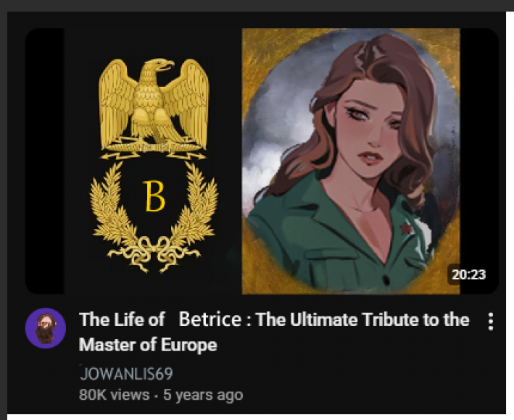Click the '80K views' text
This screenshot has width=514, height=420.
114,395
